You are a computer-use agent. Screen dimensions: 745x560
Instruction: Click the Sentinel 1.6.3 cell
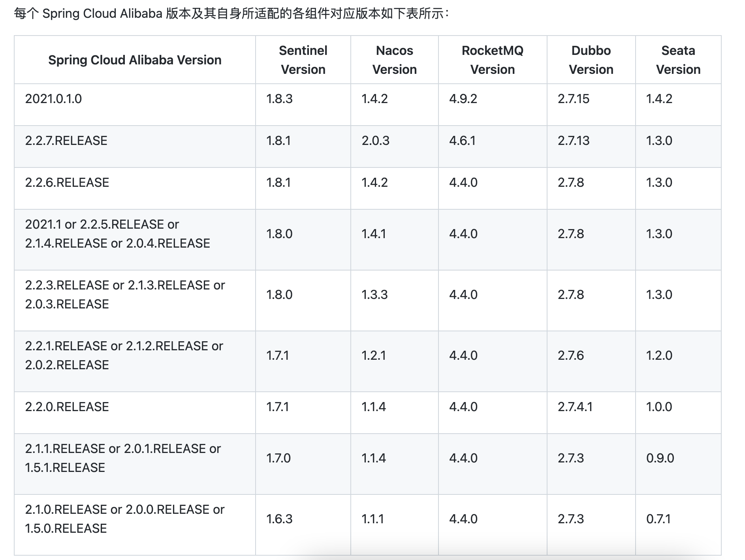coord(279,519)
